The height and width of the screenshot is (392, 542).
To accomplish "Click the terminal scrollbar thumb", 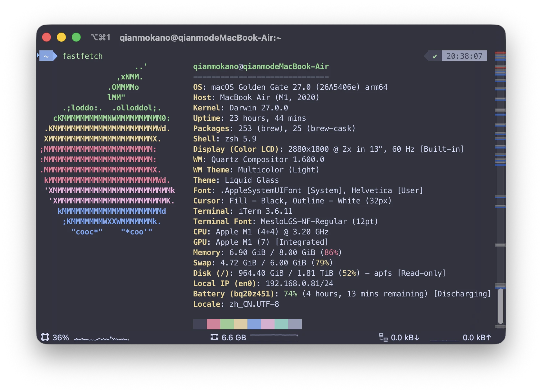I will point(501,306).
